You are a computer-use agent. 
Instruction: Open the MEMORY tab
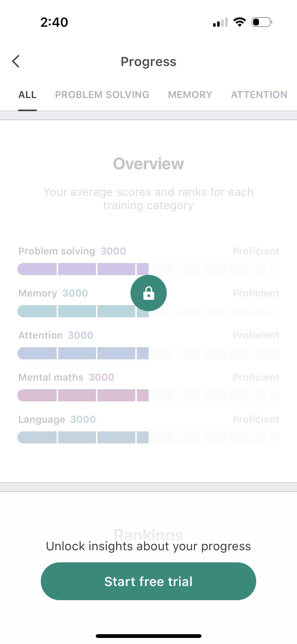point(190,95)
